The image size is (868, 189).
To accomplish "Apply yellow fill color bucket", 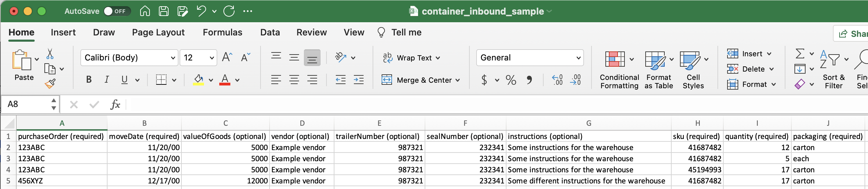I will coord(198,80).
